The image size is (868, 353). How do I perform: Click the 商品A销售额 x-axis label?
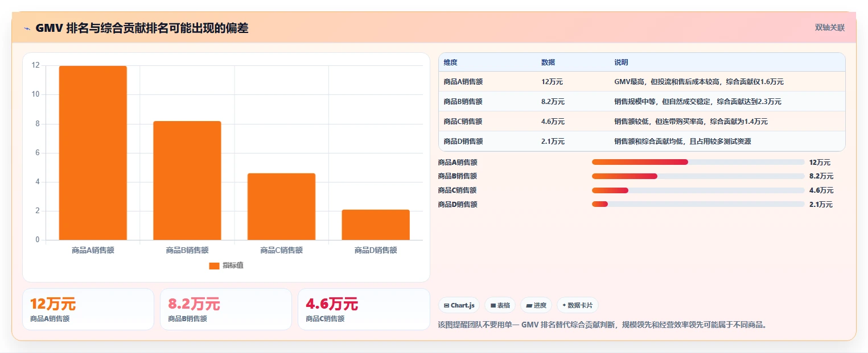pos(93,250)
